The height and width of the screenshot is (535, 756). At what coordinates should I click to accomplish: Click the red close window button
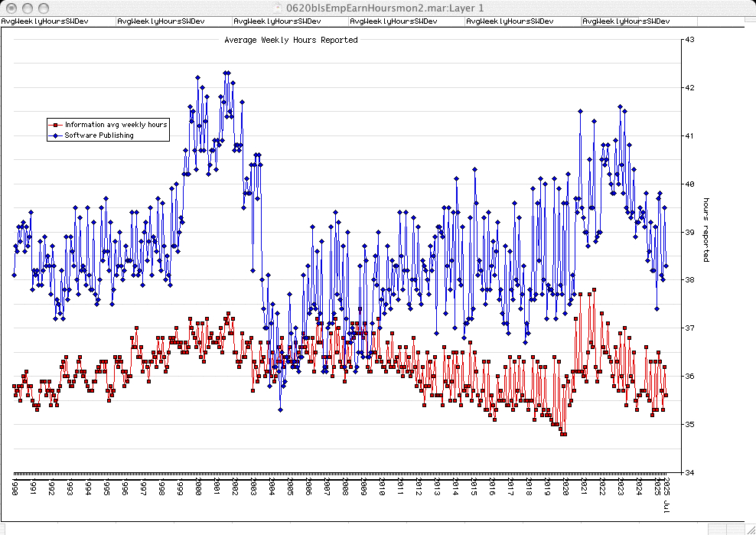pos(11,8)
